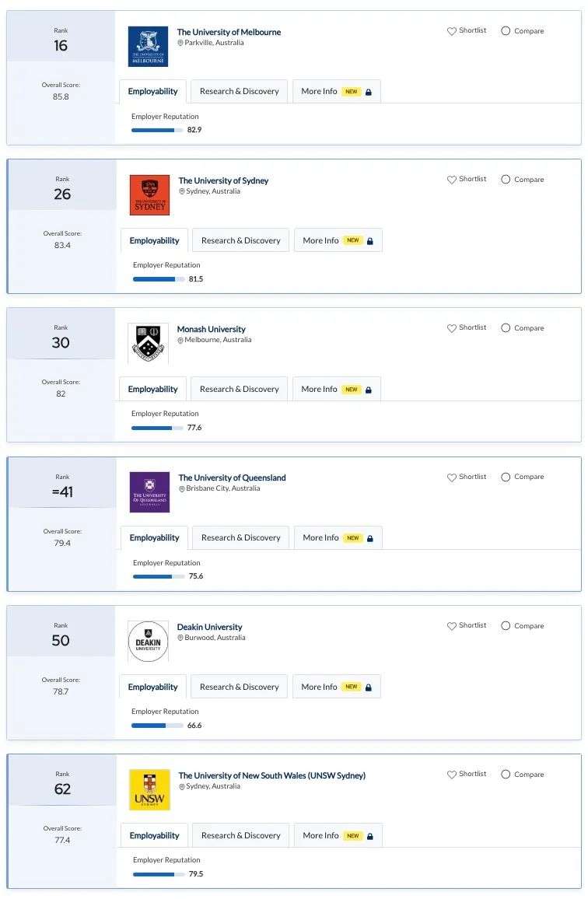
Task: Click the heart icon for University of Melbourne
Action: [451, 31]
